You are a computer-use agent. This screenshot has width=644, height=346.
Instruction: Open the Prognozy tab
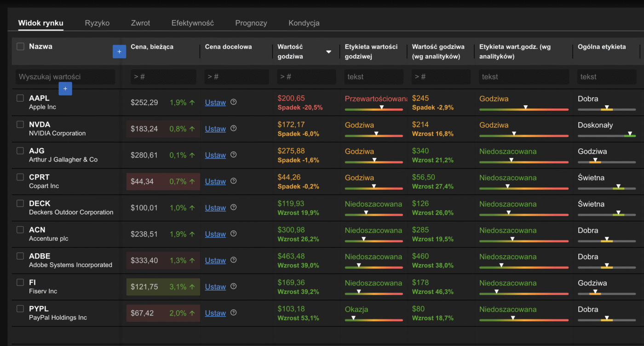251,23
